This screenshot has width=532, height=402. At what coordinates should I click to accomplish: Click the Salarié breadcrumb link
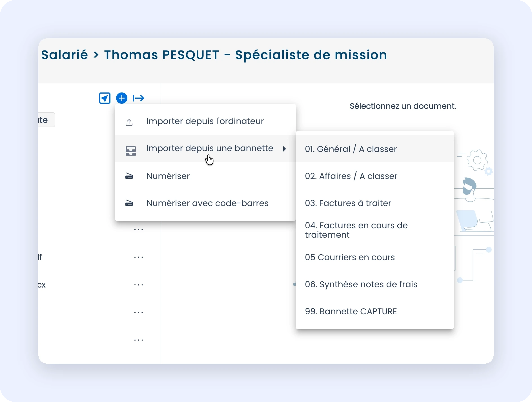[65, 55]
